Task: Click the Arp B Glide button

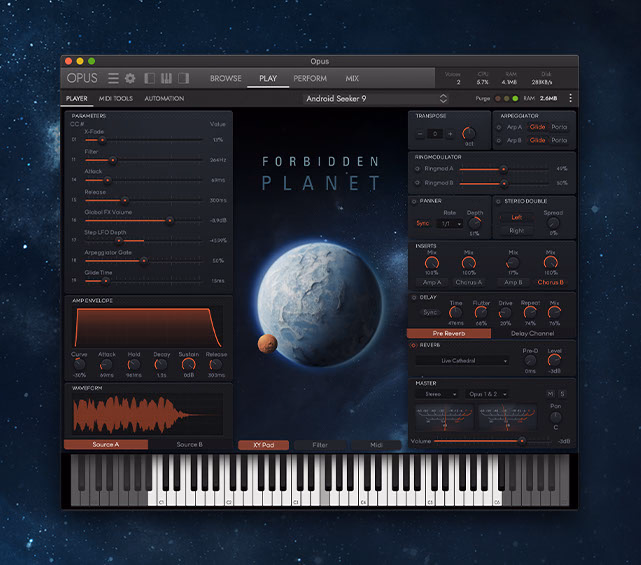Action: coord(537,140)
